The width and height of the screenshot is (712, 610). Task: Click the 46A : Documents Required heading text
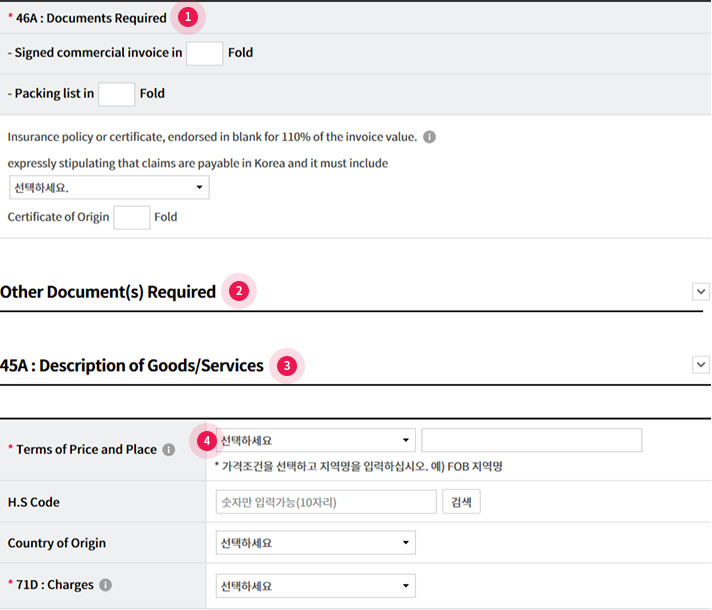coord(91,18)
